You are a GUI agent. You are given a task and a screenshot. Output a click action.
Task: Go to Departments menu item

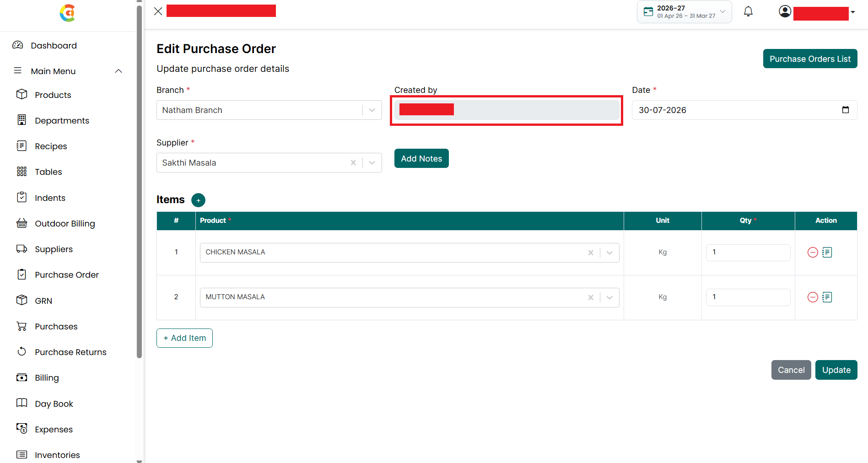(62, 120)
